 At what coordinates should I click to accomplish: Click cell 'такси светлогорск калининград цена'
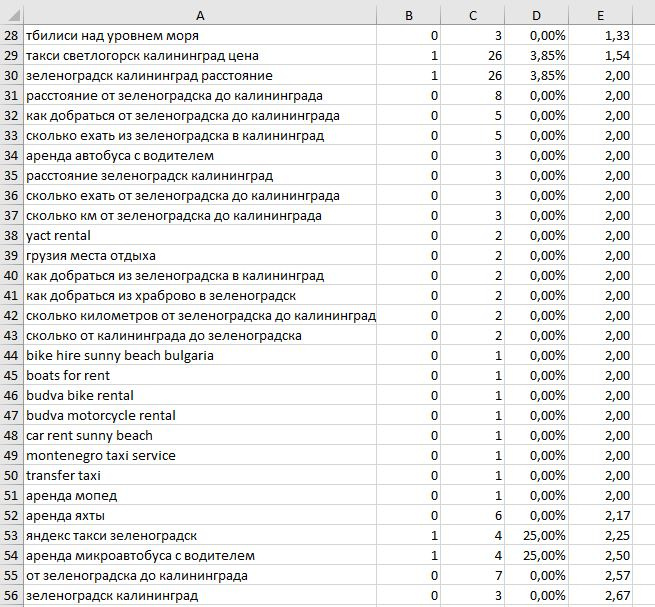pos(200,55)
